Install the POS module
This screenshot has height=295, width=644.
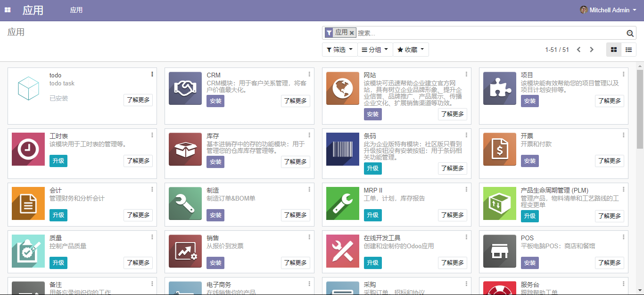pyautogui.click(x=529, y=263)
